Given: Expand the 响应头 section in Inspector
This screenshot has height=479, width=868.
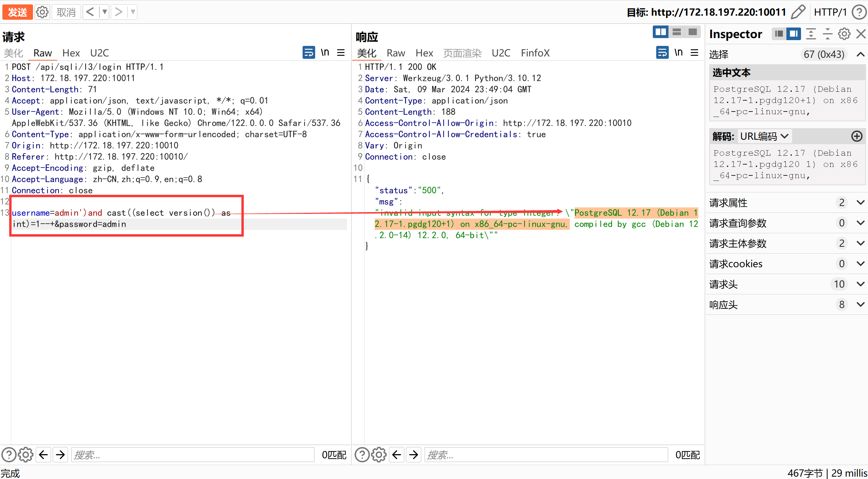Looking at the screenshot, I should 861,305.
